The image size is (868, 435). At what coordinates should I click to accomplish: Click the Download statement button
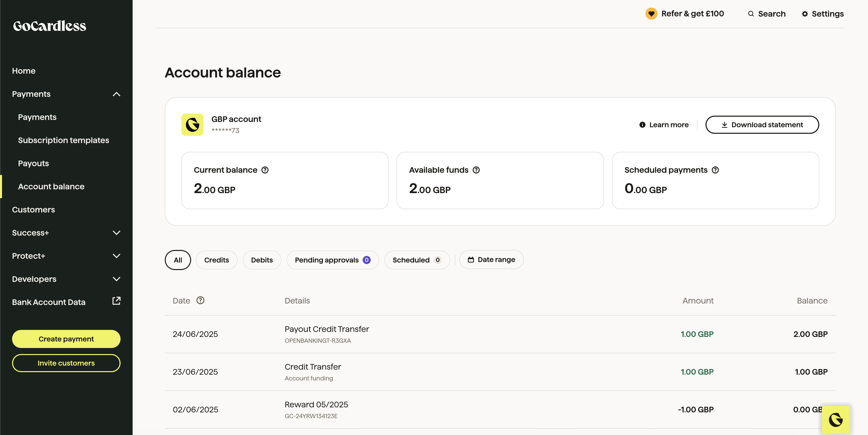click(x=762, y=125)
